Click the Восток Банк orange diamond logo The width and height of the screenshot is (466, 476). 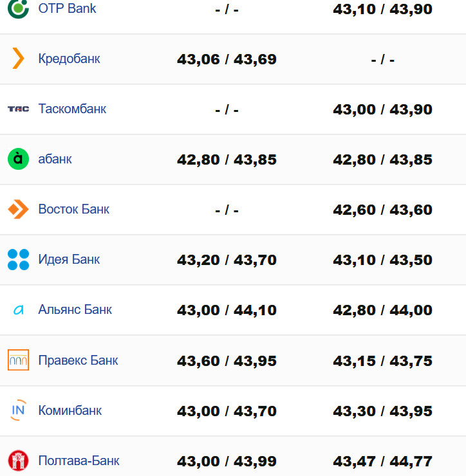[x=19, y=209]
